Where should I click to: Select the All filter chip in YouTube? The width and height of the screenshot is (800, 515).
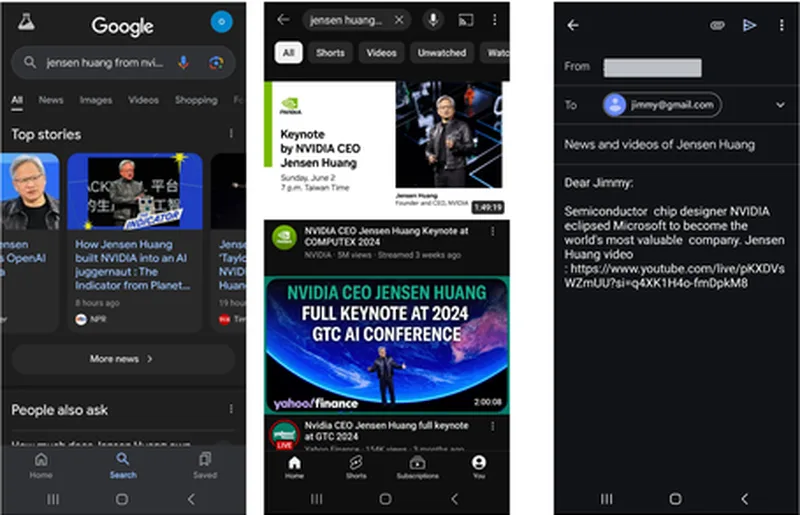[289, 53]
